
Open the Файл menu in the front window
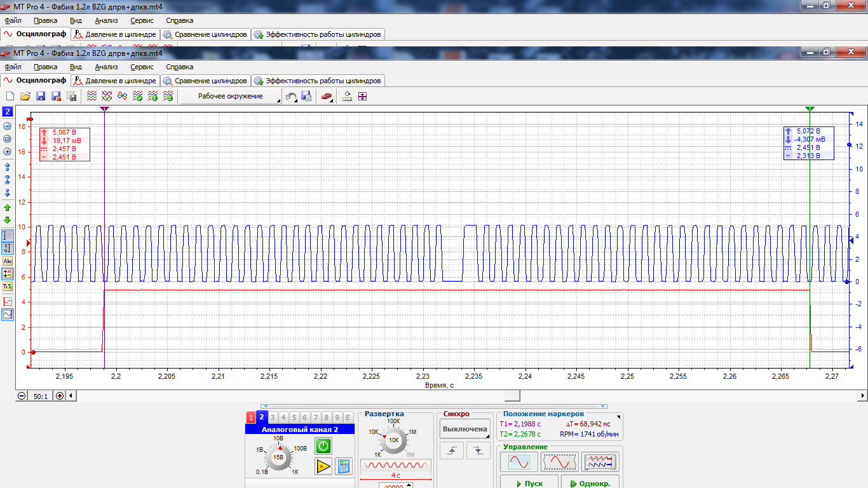coord(13,67)
